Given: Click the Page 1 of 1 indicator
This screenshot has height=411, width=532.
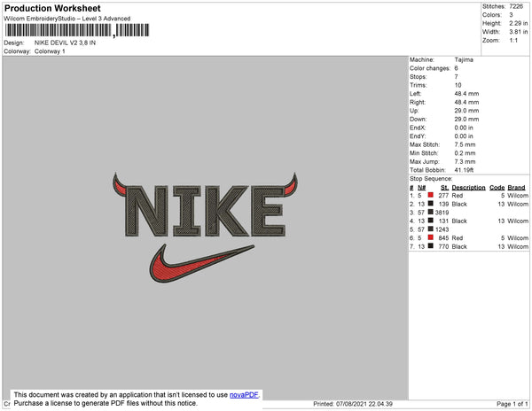Looking at the screenshot, I should pos(512,404).
